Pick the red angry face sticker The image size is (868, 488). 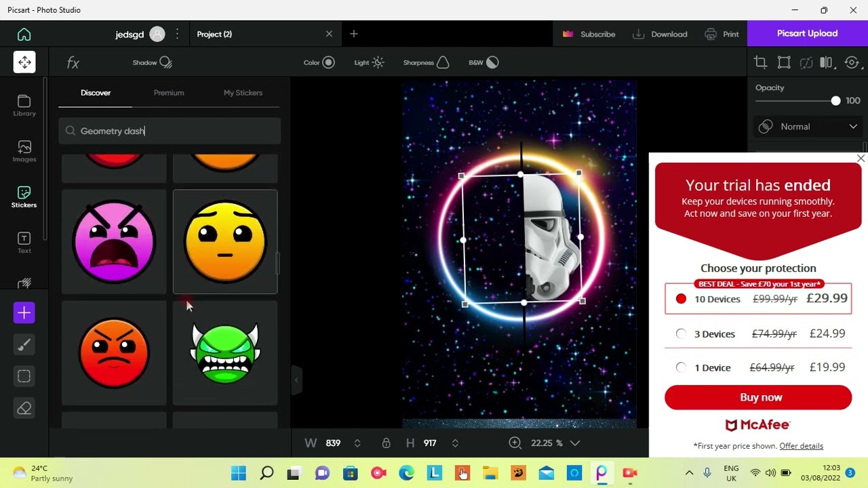[x=114, y=353]
